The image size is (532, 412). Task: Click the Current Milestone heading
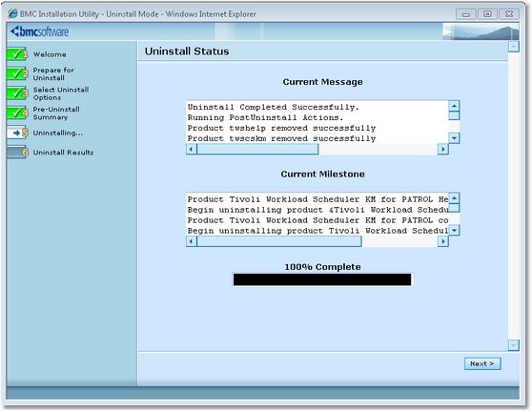(322, 175)
